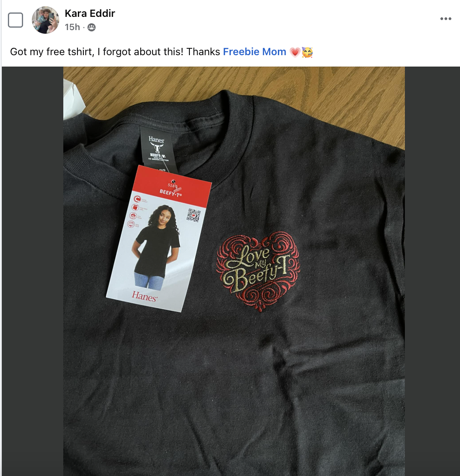Click the dark gray area right of photo
460x476 pixels.
(432, 271)
